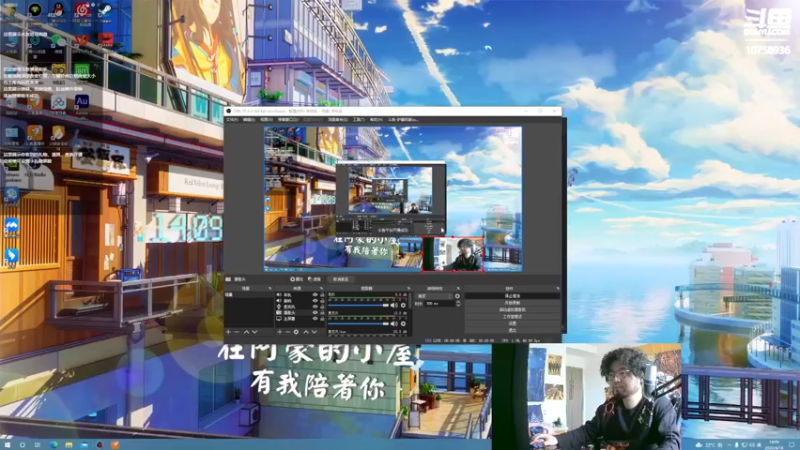Open QQ penguin desktop icon
This screenshot has width=800, height=450.
tap(58, 10)
